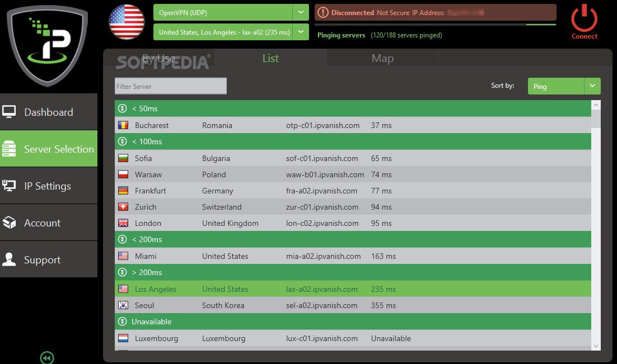Click the server ping progress bar
The width and height of the screenshot is (617, 364).
pos(435,25)
